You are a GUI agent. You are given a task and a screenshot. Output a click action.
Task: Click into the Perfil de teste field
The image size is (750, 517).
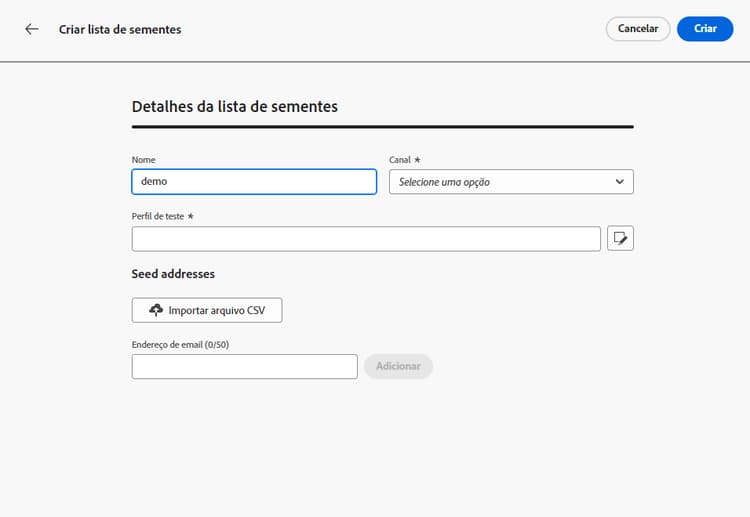click(366, 239)
